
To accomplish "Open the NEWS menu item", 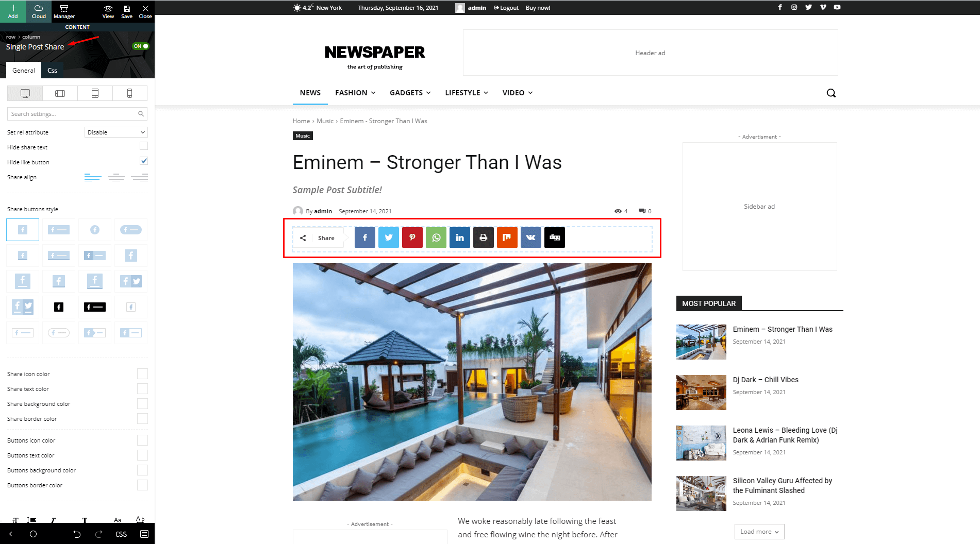I will (x=310, y=93).
